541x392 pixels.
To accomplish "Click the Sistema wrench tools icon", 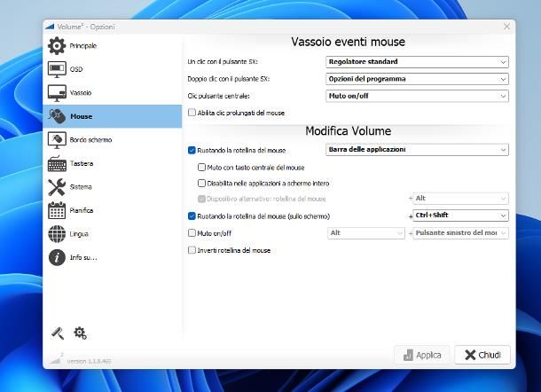I will [57, 187].
